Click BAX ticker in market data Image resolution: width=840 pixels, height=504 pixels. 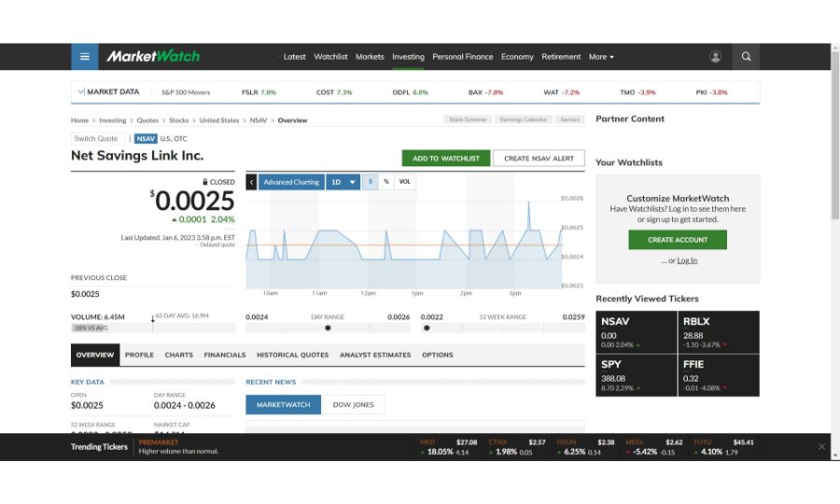(x=485, y=92)
